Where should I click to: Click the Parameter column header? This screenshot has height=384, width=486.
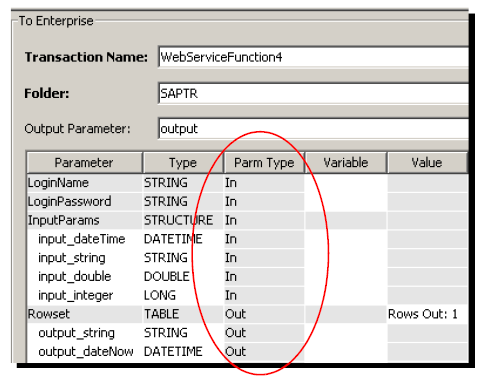84,163
